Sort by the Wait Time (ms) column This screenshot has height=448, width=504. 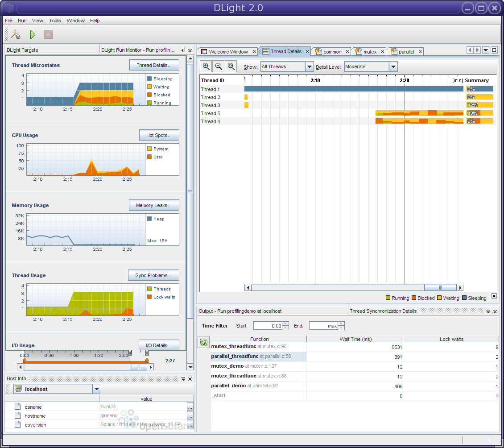point(355,339)
